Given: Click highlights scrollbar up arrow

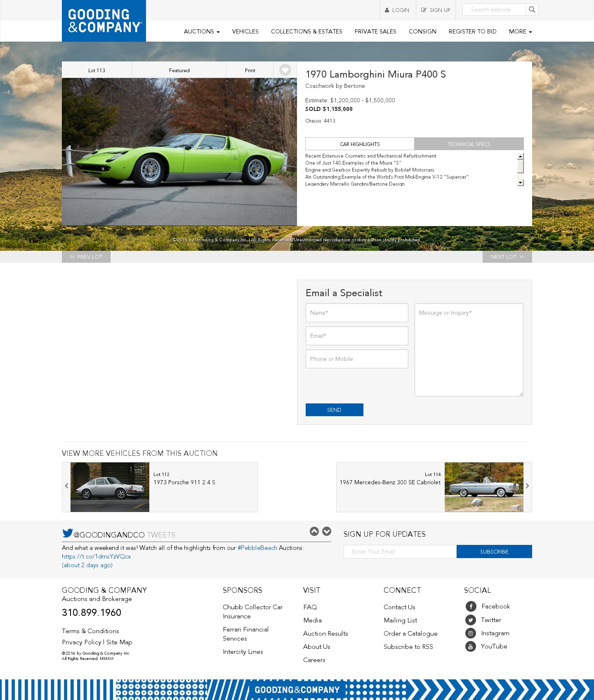Looking at the screenshot, I should point(521,156).
